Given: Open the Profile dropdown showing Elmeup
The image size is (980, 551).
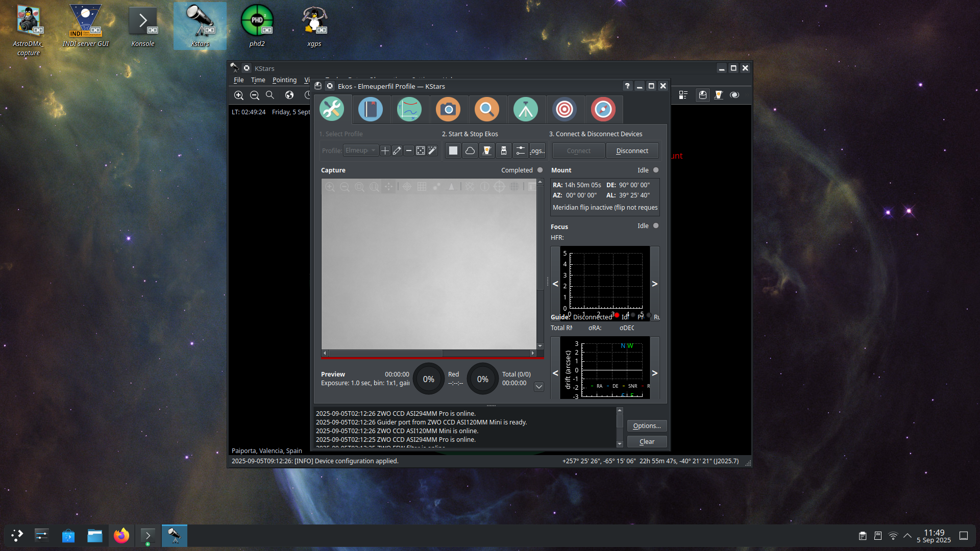Looking at the screenshot, I should [x=361, y=151].
